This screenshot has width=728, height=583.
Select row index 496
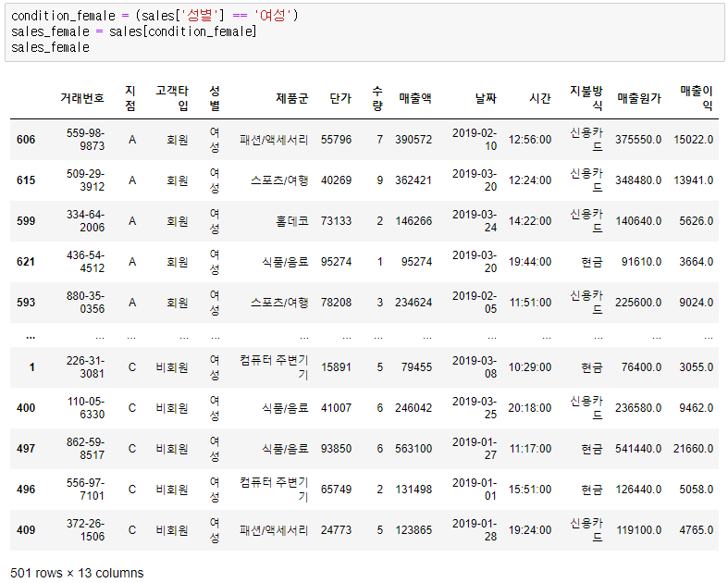[26, 490]
